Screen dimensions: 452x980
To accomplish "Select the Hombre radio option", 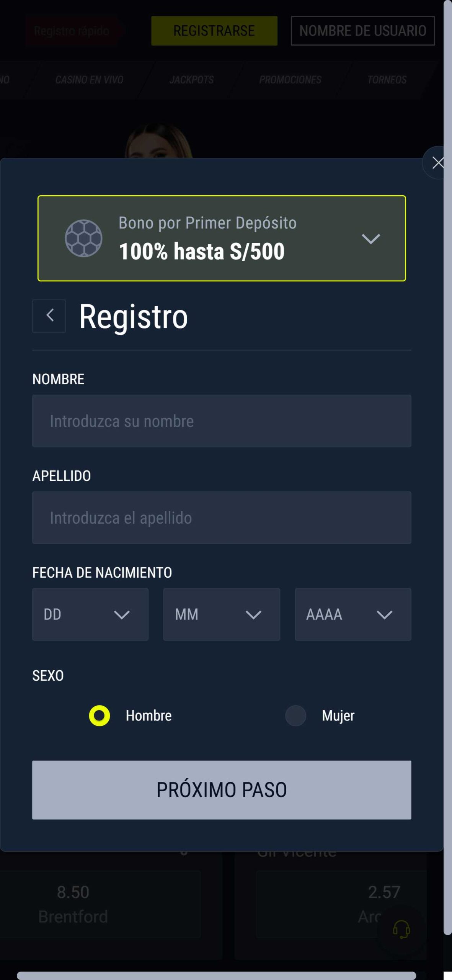I will tap(100, 715).
